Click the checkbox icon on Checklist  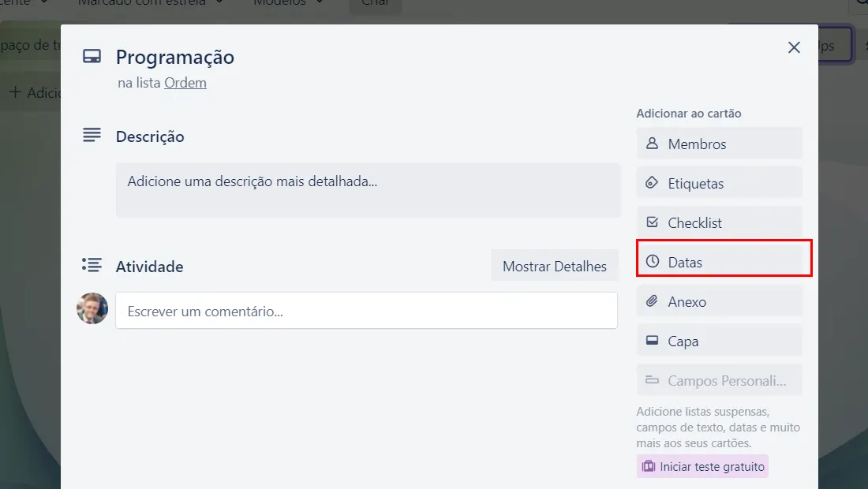(652, 222)
